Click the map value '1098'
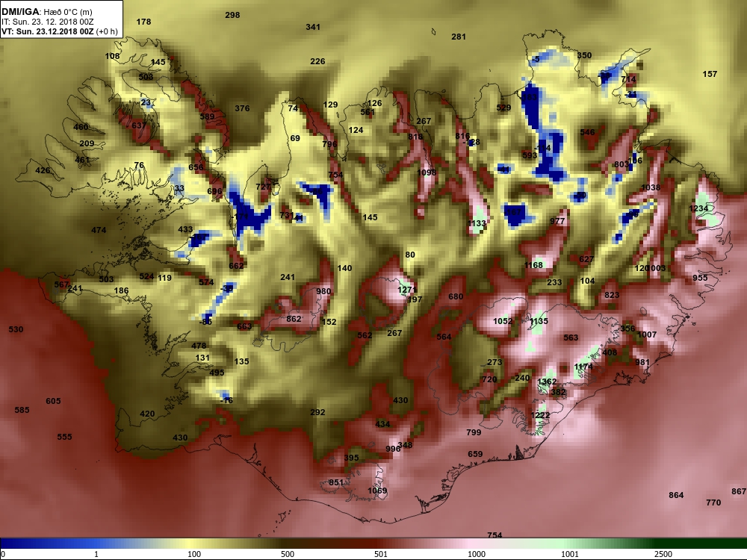 [x=427, y=172]
